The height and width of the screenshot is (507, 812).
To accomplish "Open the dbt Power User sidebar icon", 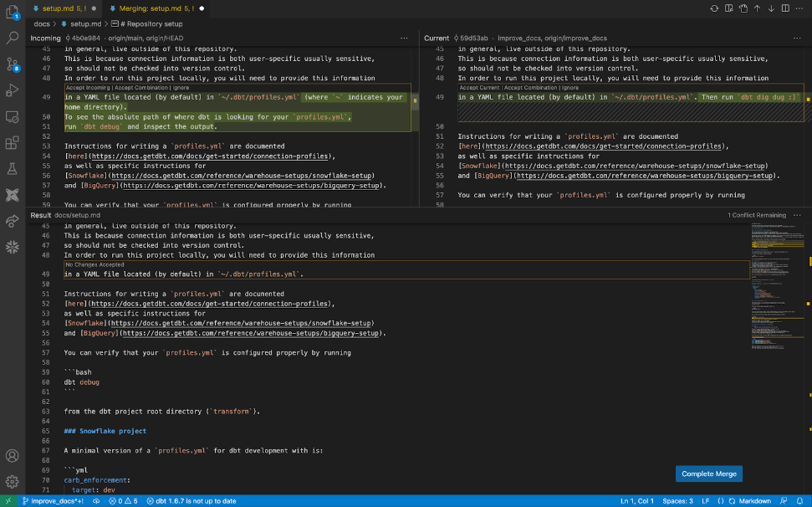I will point(12,195).
